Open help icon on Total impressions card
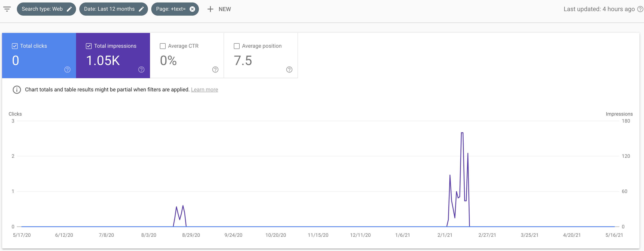The image size is (644, 251). point(141,70)
